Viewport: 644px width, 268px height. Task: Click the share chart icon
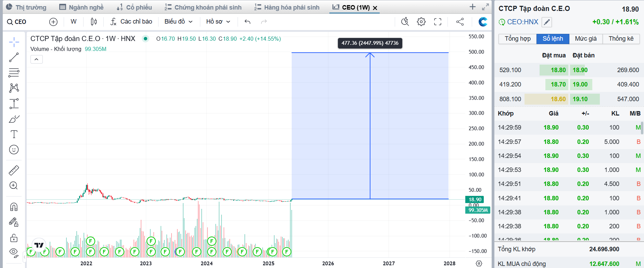460,22
